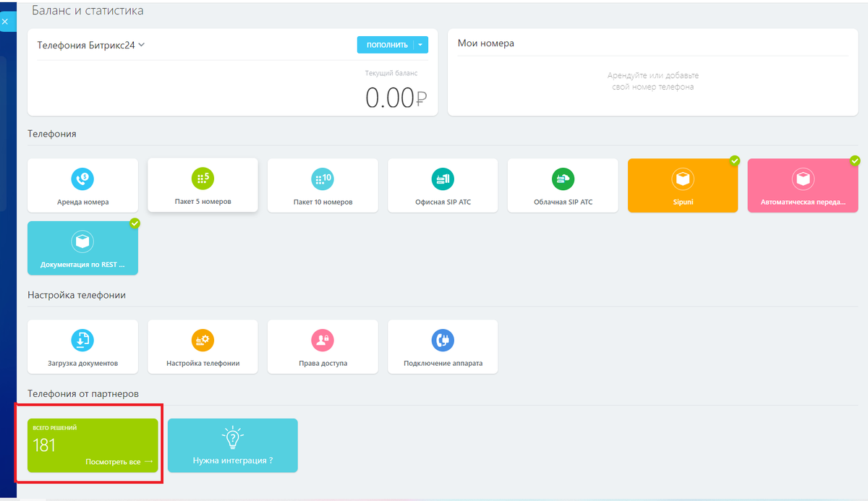Open the Загрузка документов tool
This screenshot has height=501, width=868.
[82, 346]
